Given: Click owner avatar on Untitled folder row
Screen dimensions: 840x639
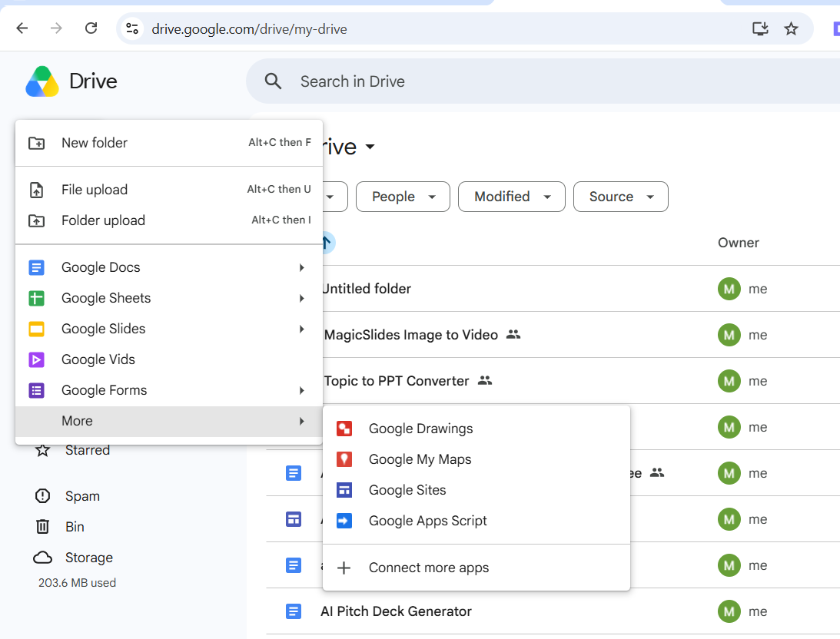Looking at the screenshot, I should (729, 289).
